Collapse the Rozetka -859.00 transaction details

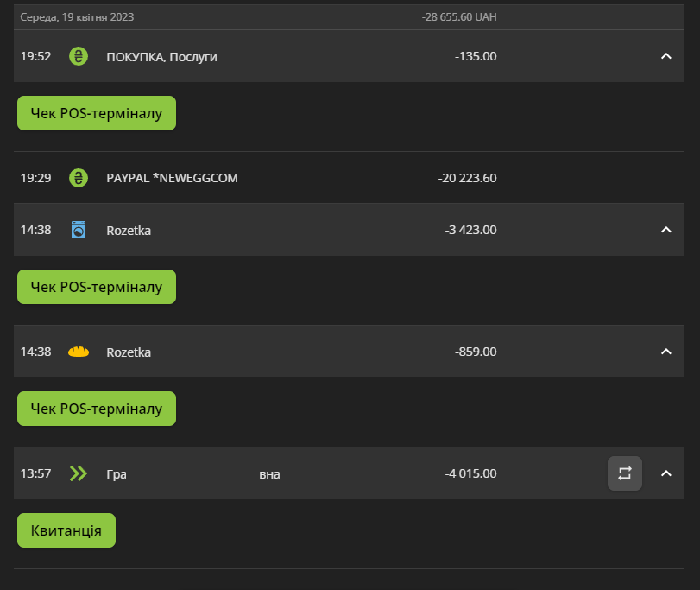(x=665, y=352)
